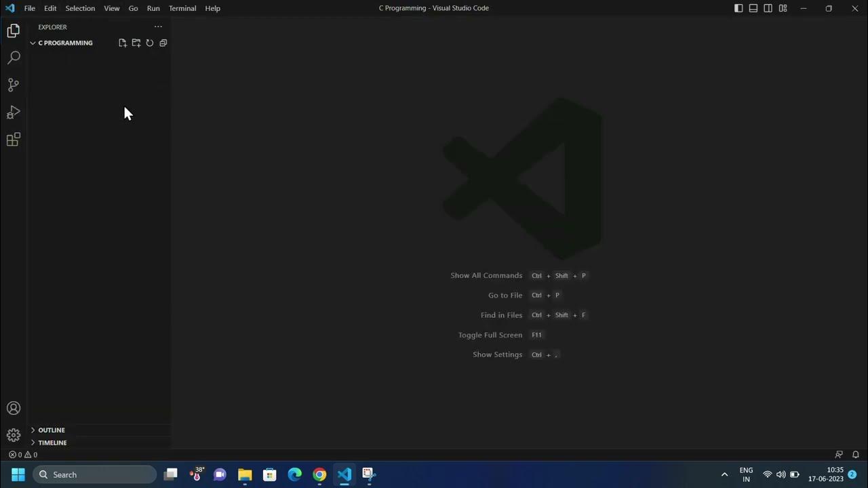The width and height of the screenshot is (868, 488).
Task: Open the Manage gear icon
Action: coord(14,435)
